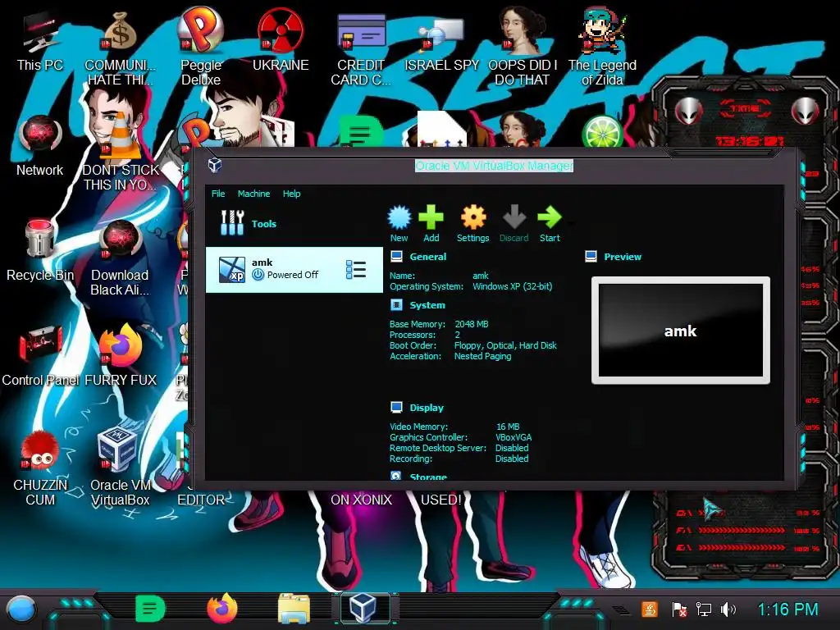Select The Legend of Zilda icon

pos(602,47)
